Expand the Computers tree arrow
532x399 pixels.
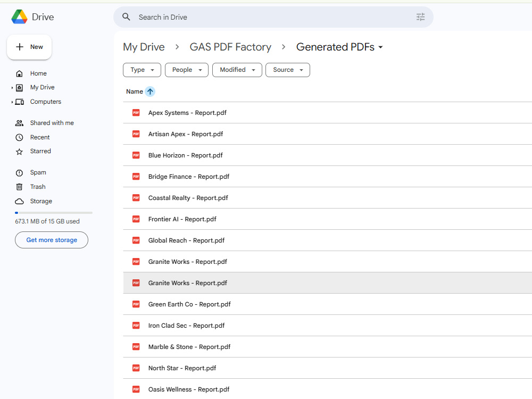(12, 102)
